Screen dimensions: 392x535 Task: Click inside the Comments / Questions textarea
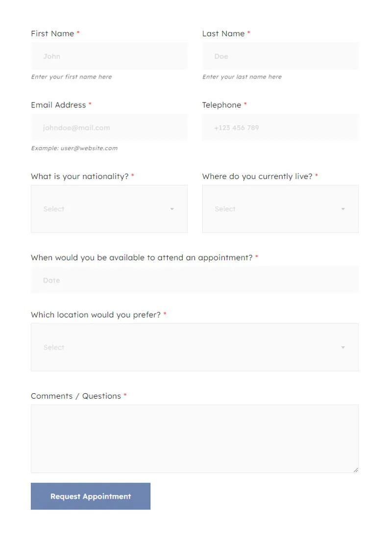tap(195, 438)
